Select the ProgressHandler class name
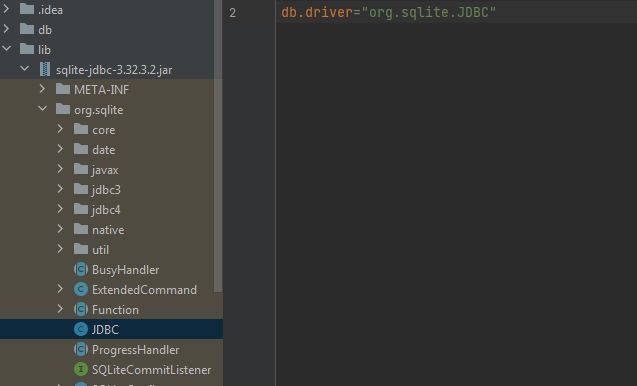637x386 pixels. [135, 350]
